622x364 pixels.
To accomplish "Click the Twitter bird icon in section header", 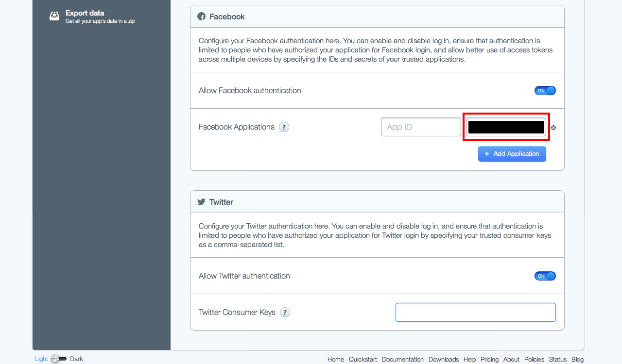I will point(201,202).
